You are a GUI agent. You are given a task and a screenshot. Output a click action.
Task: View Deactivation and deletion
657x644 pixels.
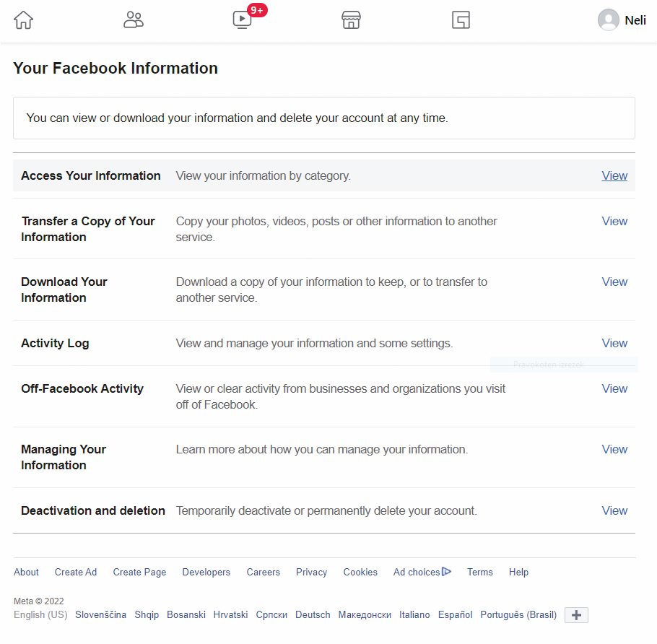614,510
